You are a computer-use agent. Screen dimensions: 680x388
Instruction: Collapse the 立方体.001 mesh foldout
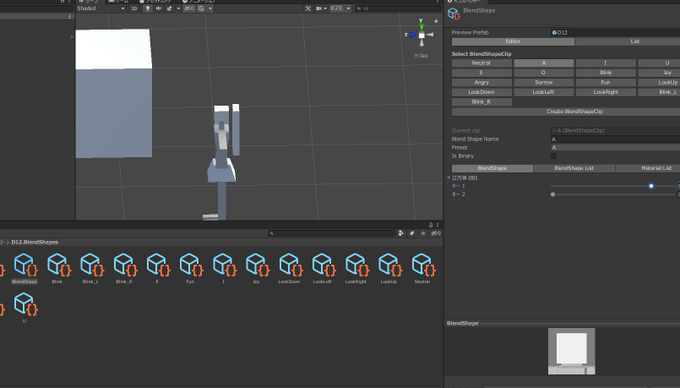pyautogui.click(x=449, y=178)
